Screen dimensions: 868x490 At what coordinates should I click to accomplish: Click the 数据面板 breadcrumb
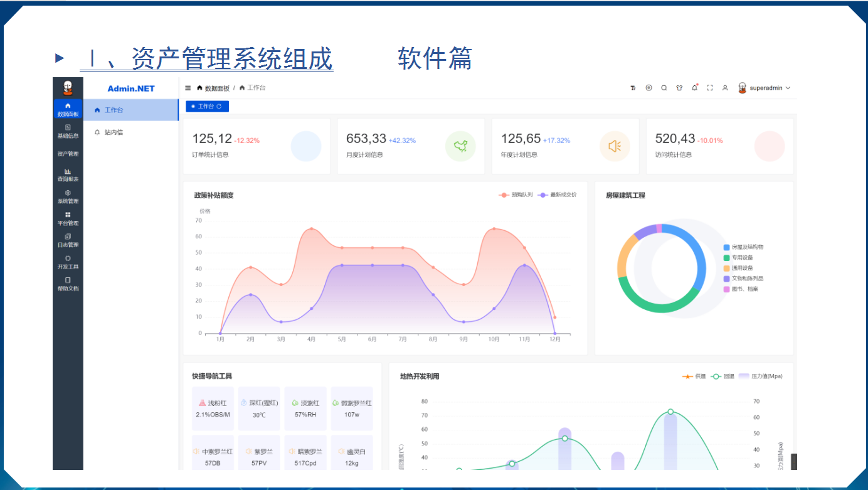[x=213, y=88]
